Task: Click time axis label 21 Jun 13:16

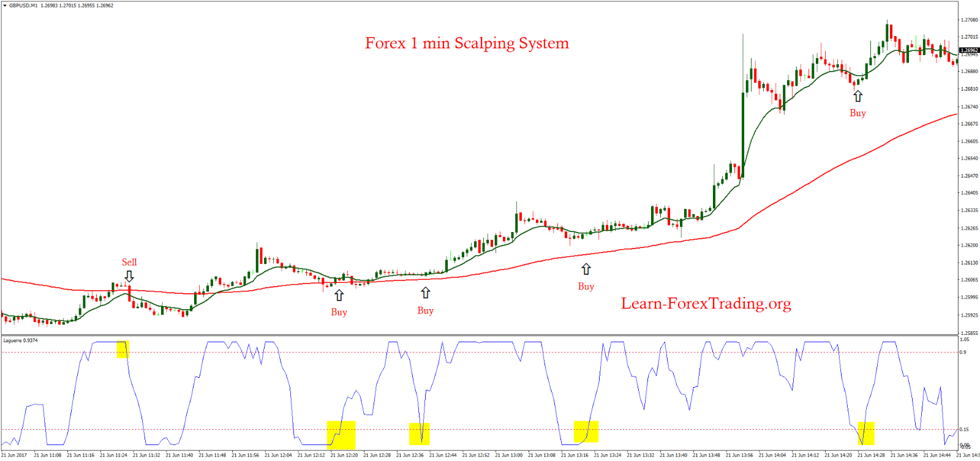Action: pyautogui.click(x=575, y=455)
